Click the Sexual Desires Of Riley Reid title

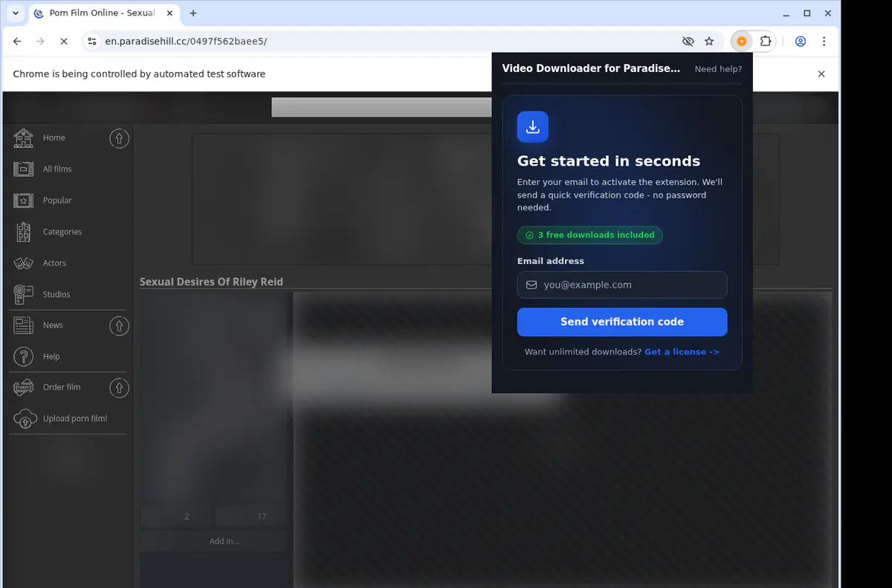point(211,282)
